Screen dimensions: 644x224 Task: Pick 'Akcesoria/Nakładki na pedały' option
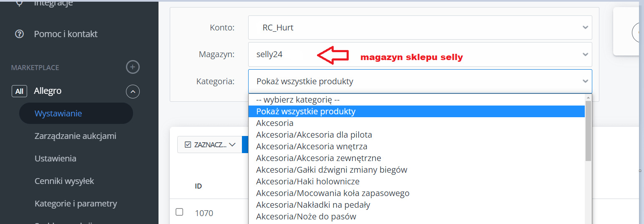(x=313, y=205)
